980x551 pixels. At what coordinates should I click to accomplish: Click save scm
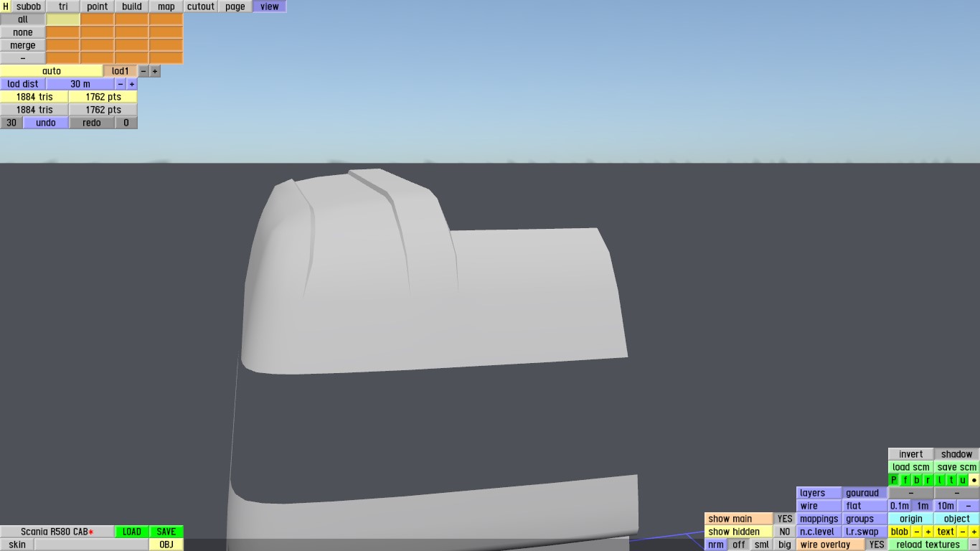(x=957, y=467)
